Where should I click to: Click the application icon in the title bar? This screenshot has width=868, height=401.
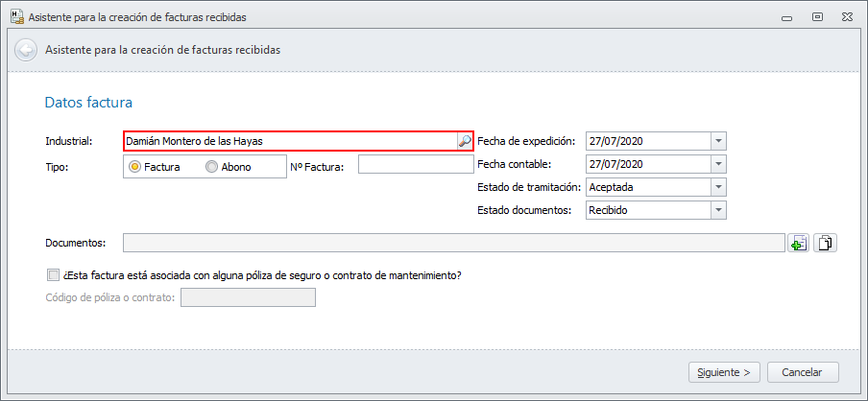click(x=15, y=16)
